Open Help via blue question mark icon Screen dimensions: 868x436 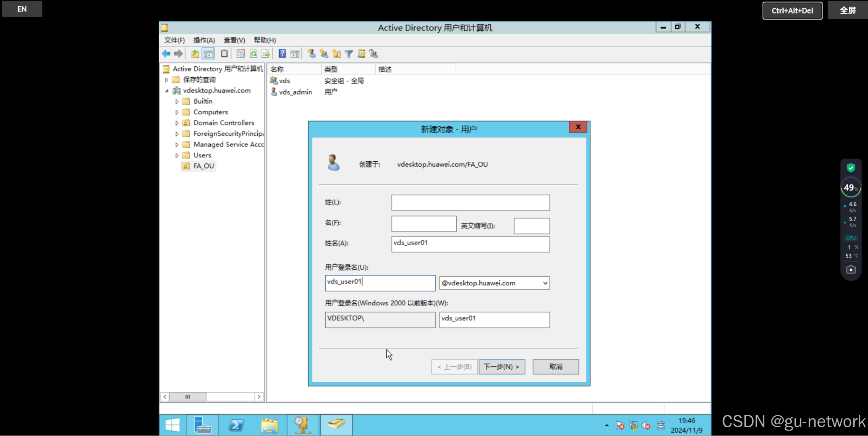coord(282,54)
